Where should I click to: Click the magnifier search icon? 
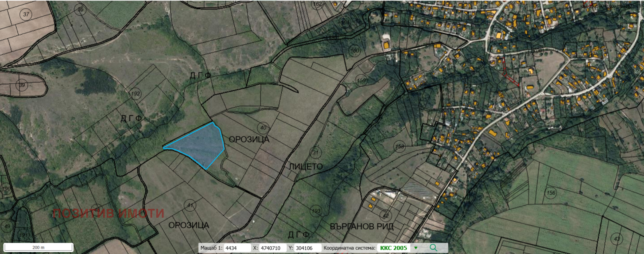(x=433, y=248)
